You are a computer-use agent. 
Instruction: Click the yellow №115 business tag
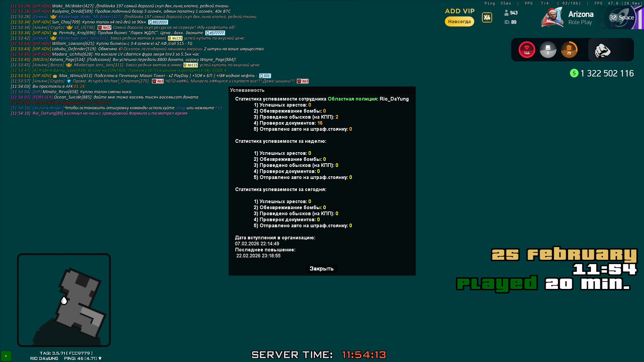click(x=175, y=38)
